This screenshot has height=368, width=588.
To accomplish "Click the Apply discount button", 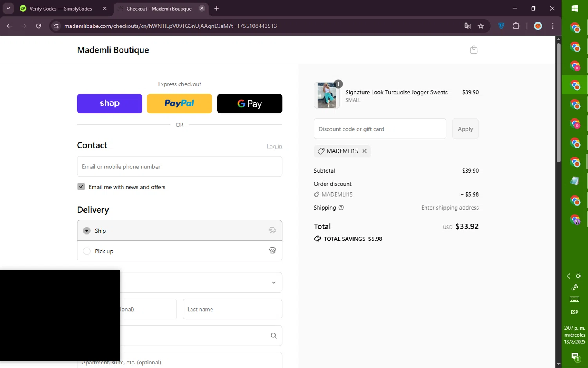I will pos(465,129).
